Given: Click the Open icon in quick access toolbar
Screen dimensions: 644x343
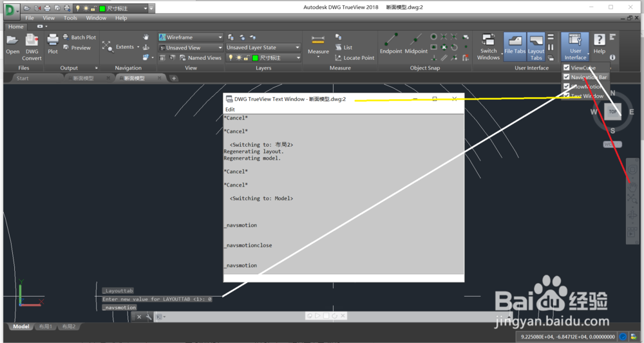Looking at the screenshot, I should [x=27, y=8].
